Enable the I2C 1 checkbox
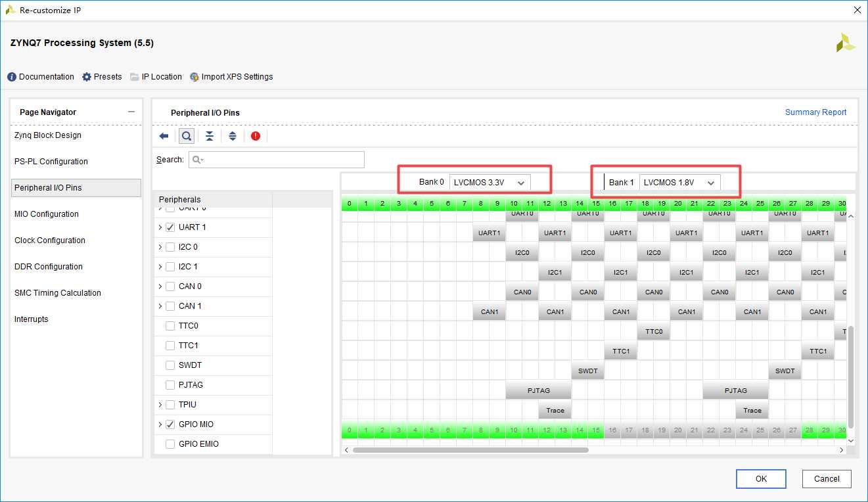The width and height of the screenshot is (868, 502). (170, 267)
